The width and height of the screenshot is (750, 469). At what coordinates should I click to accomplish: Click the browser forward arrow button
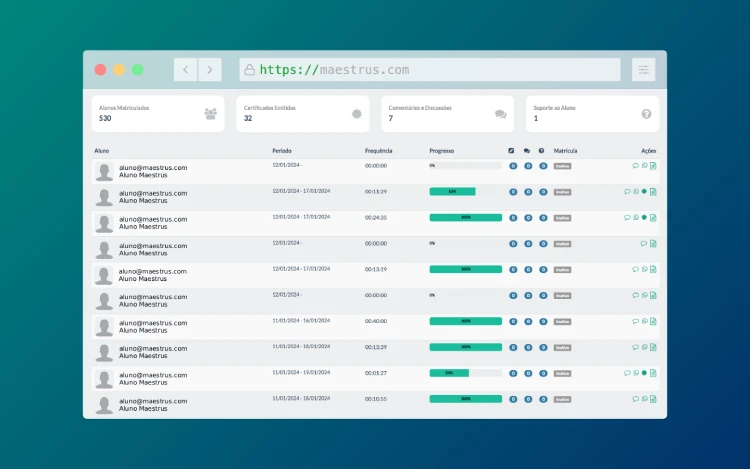pos(210,70)
